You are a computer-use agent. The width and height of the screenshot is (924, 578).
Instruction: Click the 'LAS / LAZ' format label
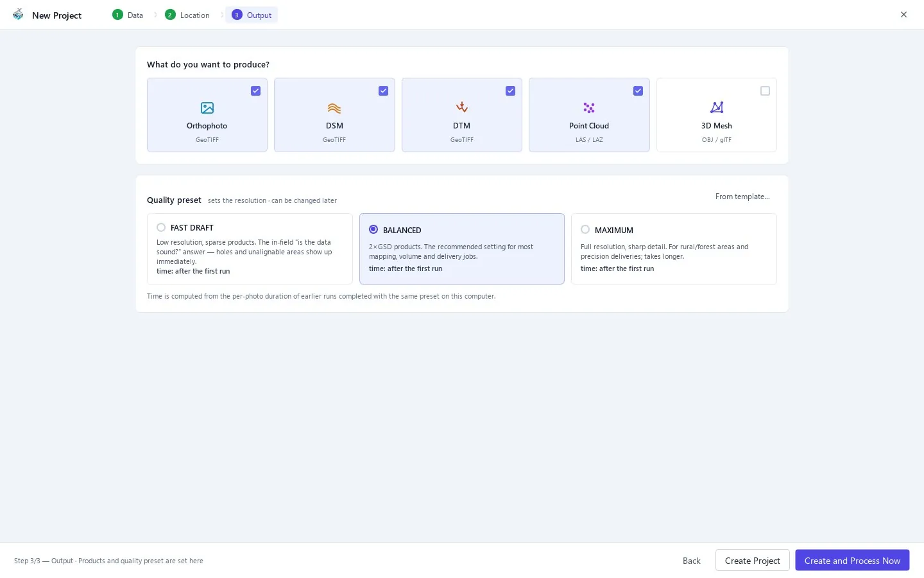[x=589, y=139]
